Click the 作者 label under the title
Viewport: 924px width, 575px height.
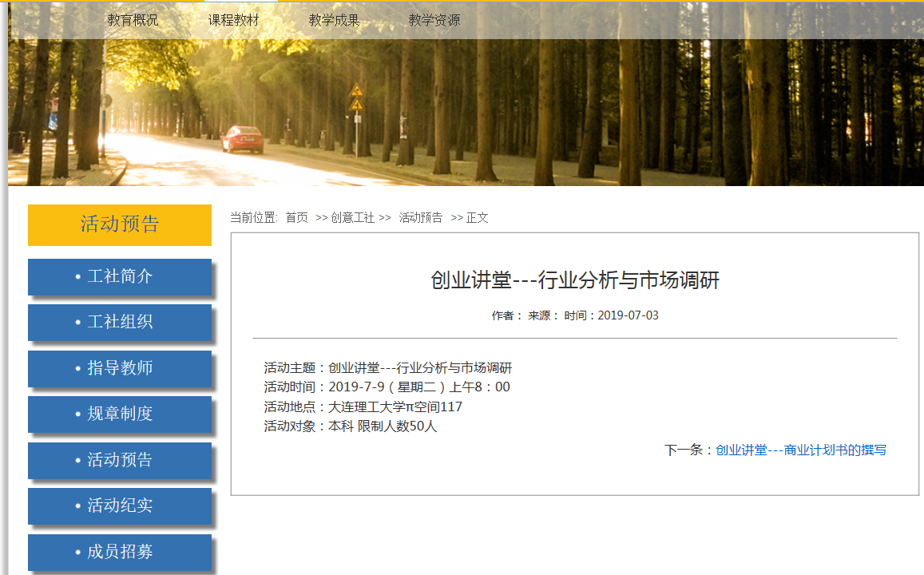click(x=507, y=315)
